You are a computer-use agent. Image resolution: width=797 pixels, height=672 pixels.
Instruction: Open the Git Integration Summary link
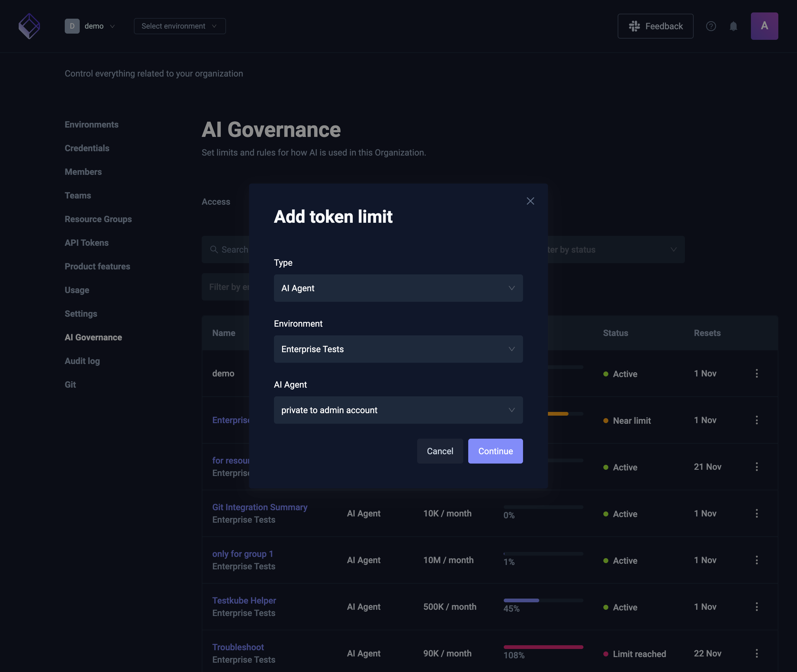(260, 507)
